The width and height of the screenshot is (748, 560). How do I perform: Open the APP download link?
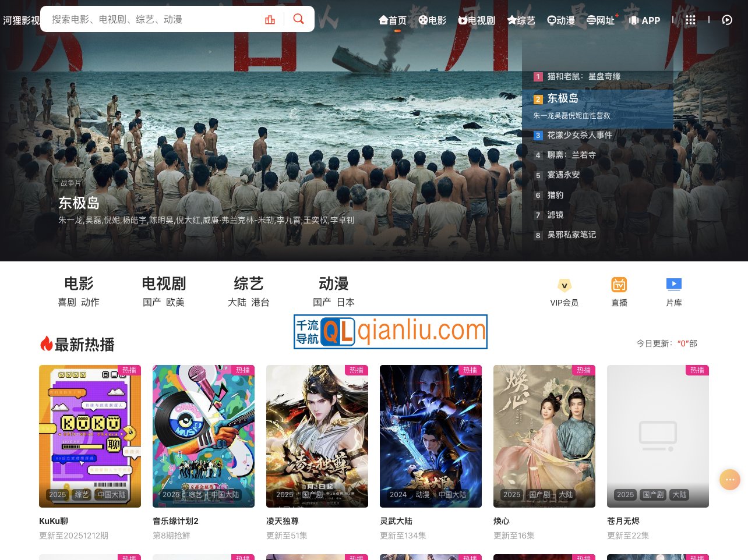click(x=644, y=20)
